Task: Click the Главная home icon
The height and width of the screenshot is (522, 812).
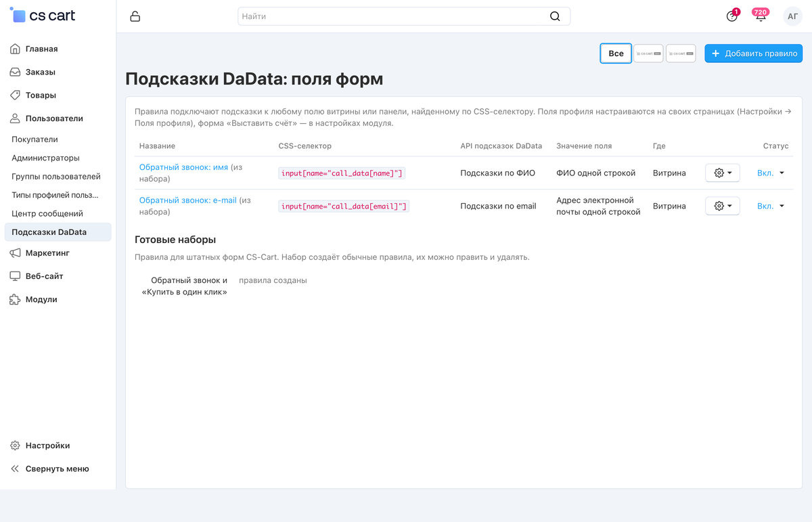Action: click(x=16, y=49)
